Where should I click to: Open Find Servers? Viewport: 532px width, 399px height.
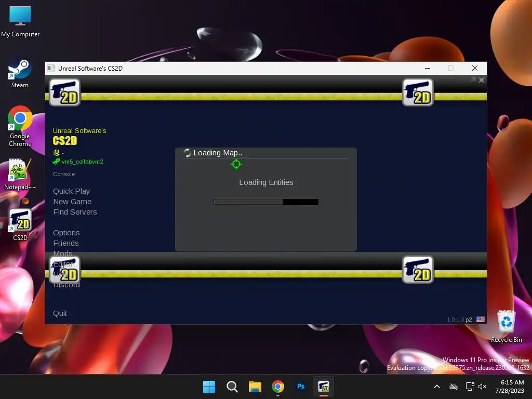pyautogui.click(x=75, y=212)
